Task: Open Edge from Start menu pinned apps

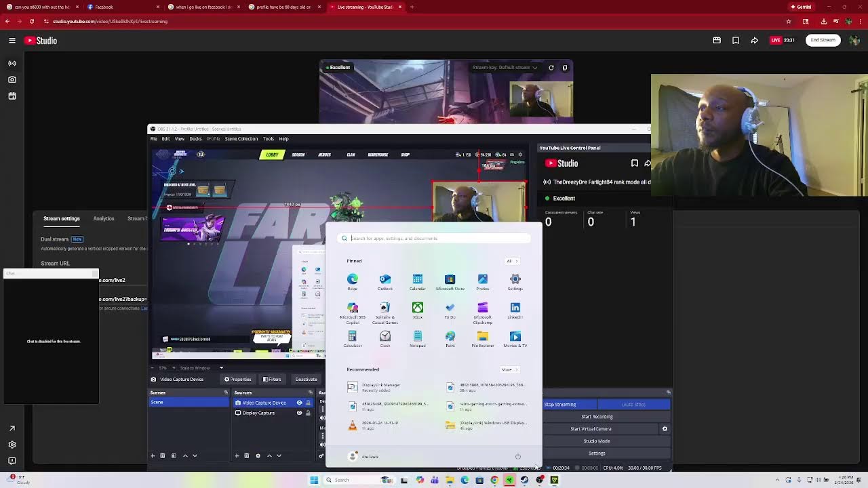Action: 353,282
